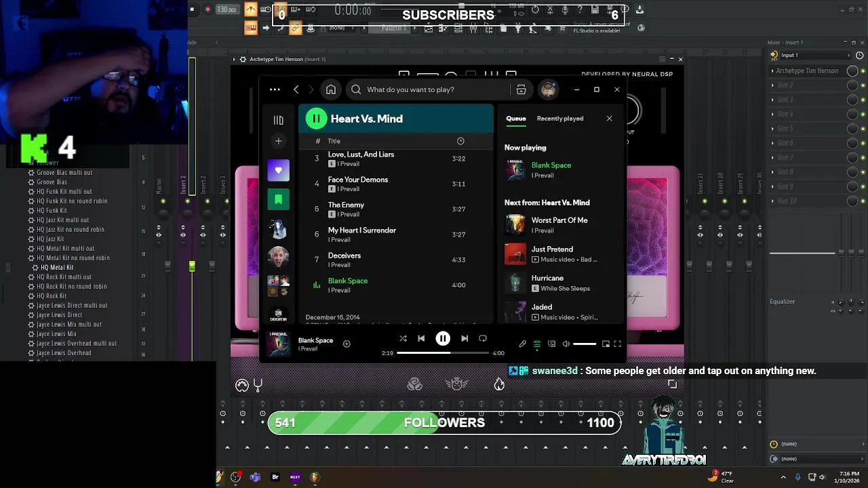The width and height of the screenshot is (868, 488).
Task: Pause Heart Vs. Mind with green header button
Action: point(316,119)
